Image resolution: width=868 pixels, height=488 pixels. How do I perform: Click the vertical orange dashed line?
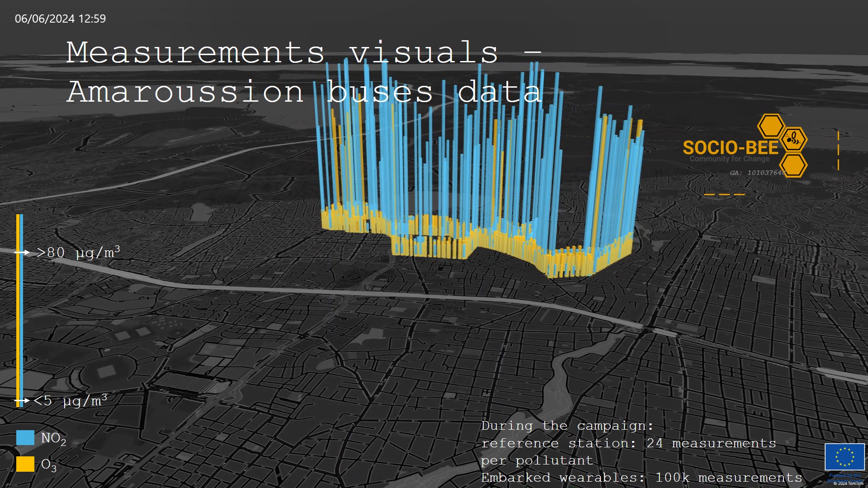(838, 151)
